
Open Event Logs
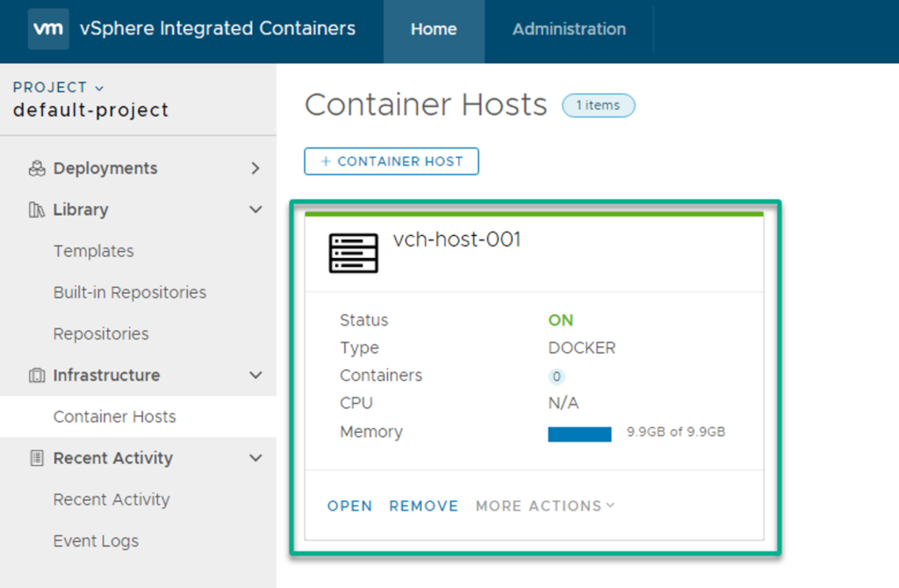pyautogui.click(x=96, y=541)
